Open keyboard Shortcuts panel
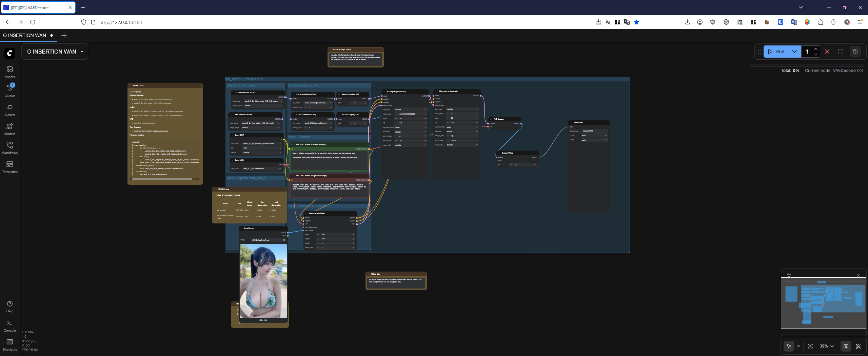The width and height of the screenshot is (868, 356). [x=10, y=344]
